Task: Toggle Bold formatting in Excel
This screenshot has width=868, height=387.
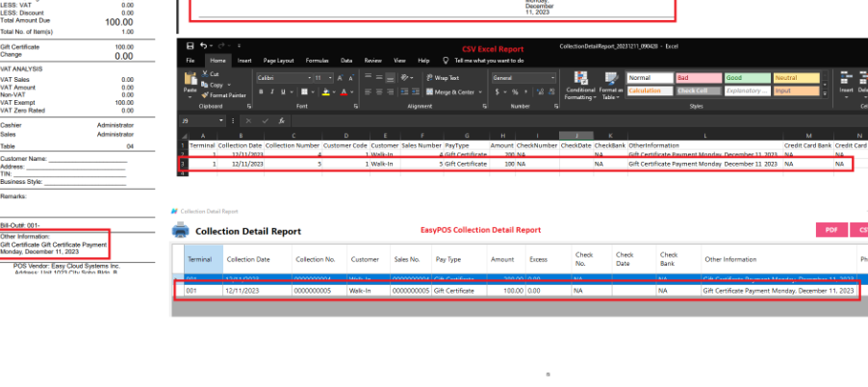Action: pos(261,91)
